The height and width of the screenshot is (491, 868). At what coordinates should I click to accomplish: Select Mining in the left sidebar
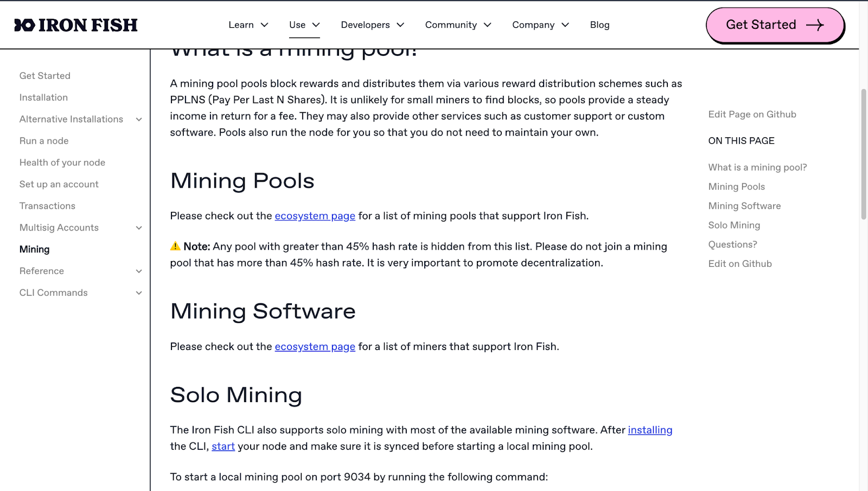34,249
